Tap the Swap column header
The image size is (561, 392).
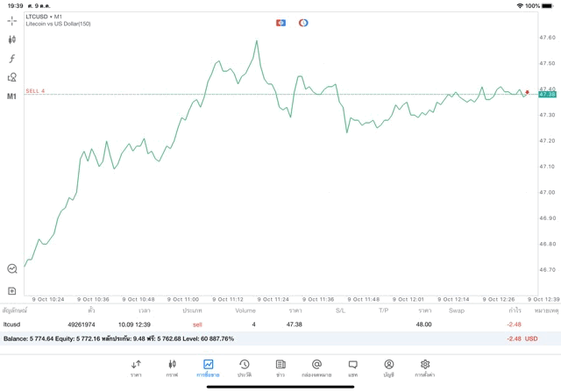pyautogui.click(x=457, y=310)
